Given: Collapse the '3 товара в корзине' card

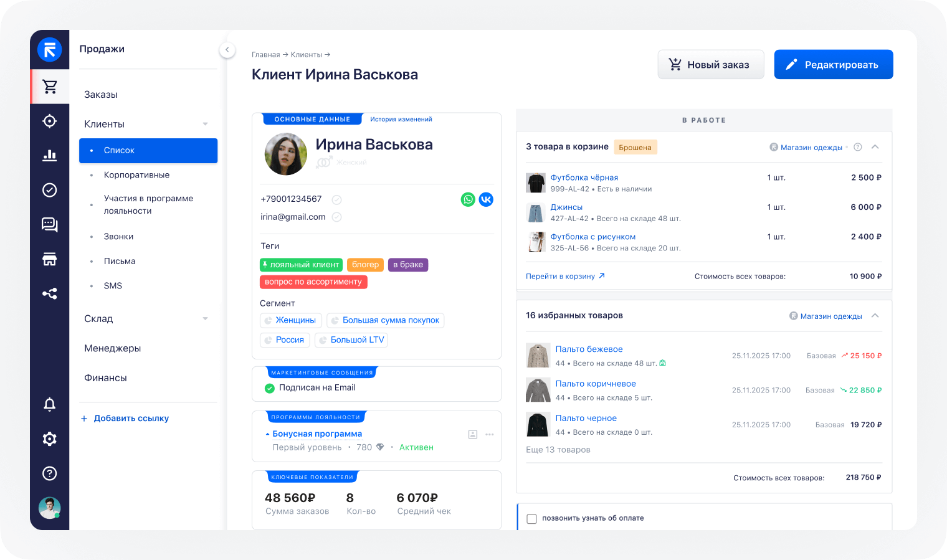Looking at the screenshot, I should pos(875,147).
